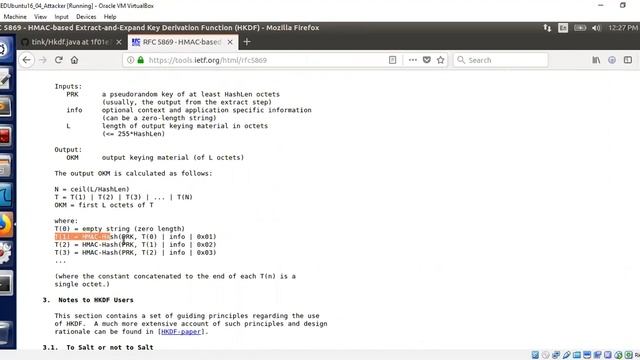Follow the HKDF-paper reference link
Viewport: 640px width, 360px height.
181,331
